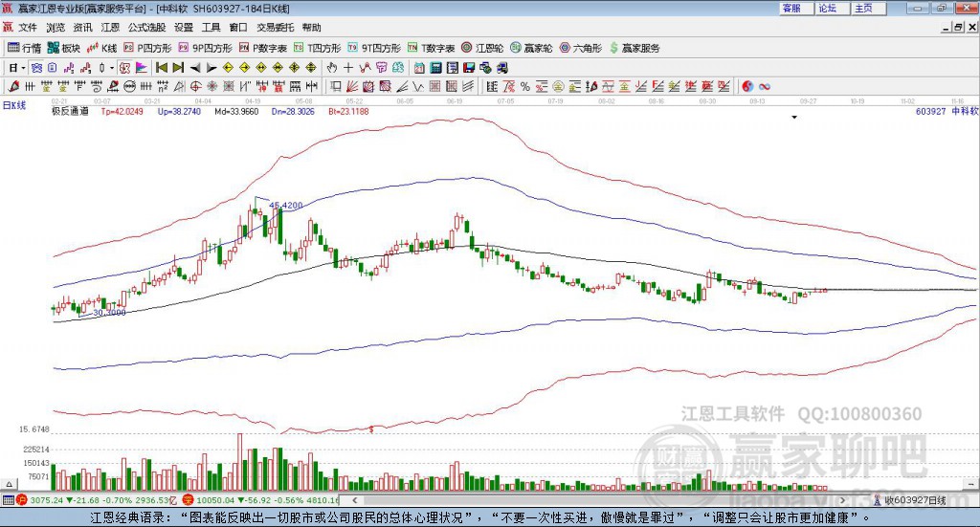Open the 行情 market quotes view
Viewport: 980px width, 527px height.
(24, 48)
